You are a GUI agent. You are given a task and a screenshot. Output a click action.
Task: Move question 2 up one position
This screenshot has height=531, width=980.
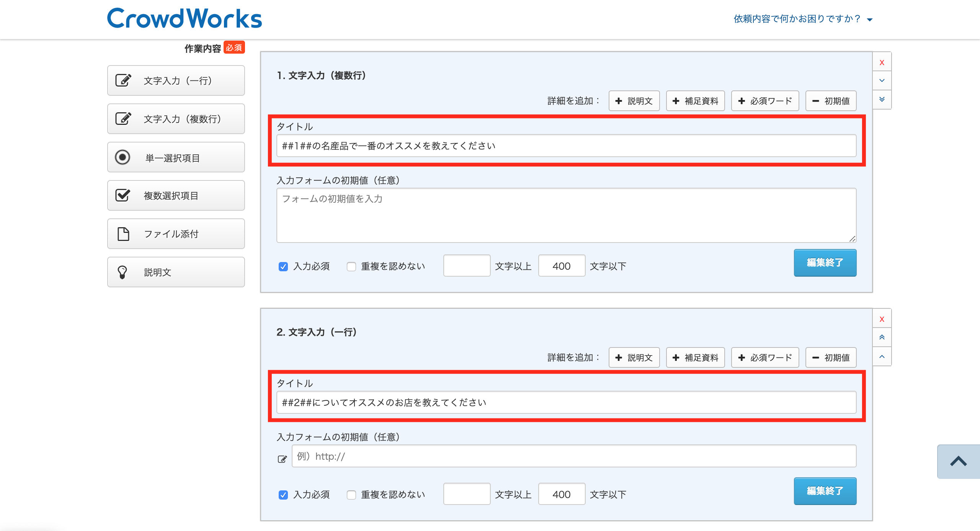pos(882,357)
